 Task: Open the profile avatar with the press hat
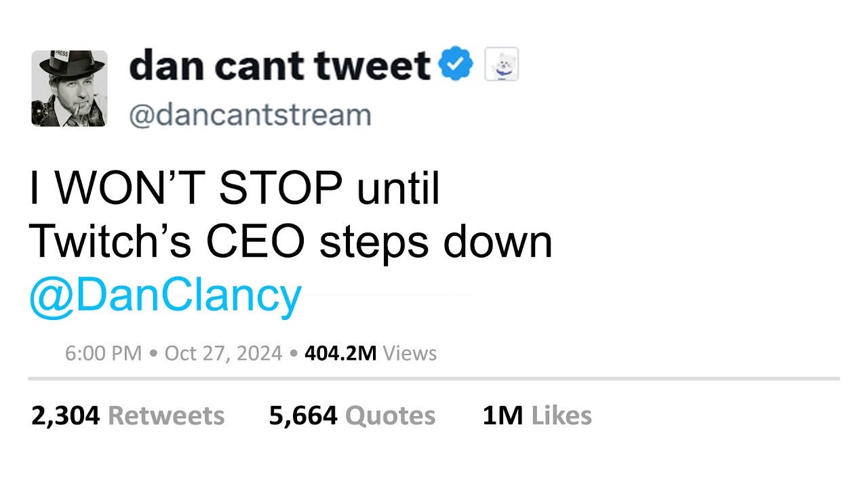point(69,89)
